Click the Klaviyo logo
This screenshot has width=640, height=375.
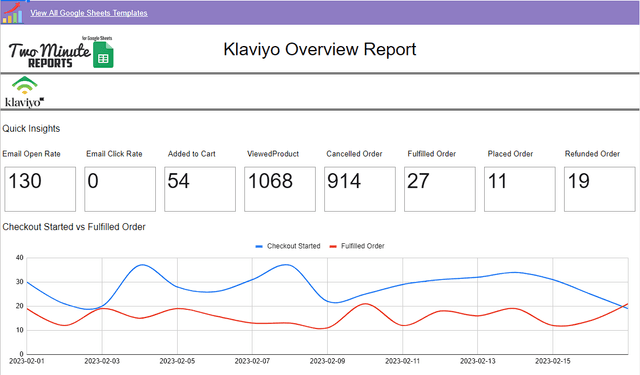point(24,92)
